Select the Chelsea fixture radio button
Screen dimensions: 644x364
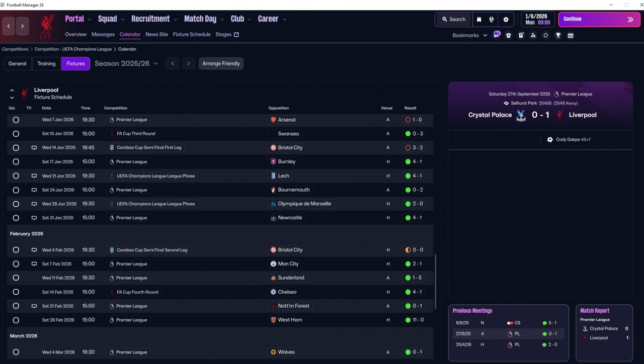16,292
